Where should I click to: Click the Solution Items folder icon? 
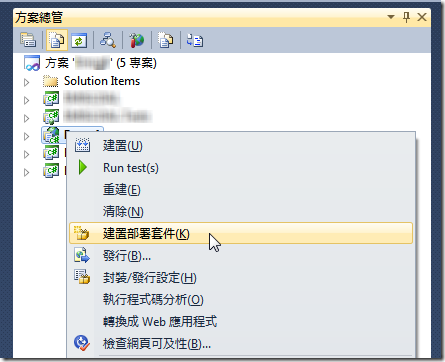point(50,81)
